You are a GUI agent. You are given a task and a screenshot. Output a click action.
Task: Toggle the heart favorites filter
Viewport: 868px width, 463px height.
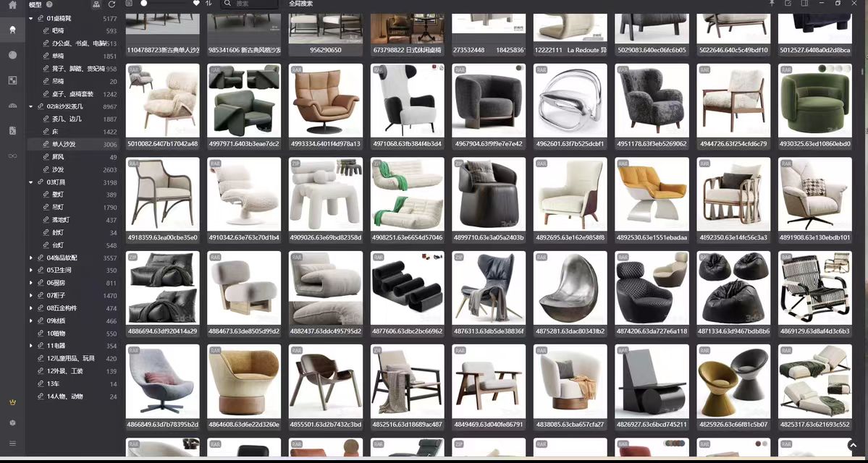[x=196, y=4]
